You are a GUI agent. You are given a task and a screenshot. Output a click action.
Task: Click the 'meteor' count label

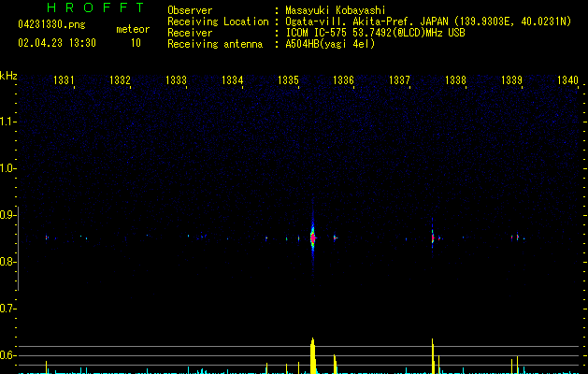133,29
